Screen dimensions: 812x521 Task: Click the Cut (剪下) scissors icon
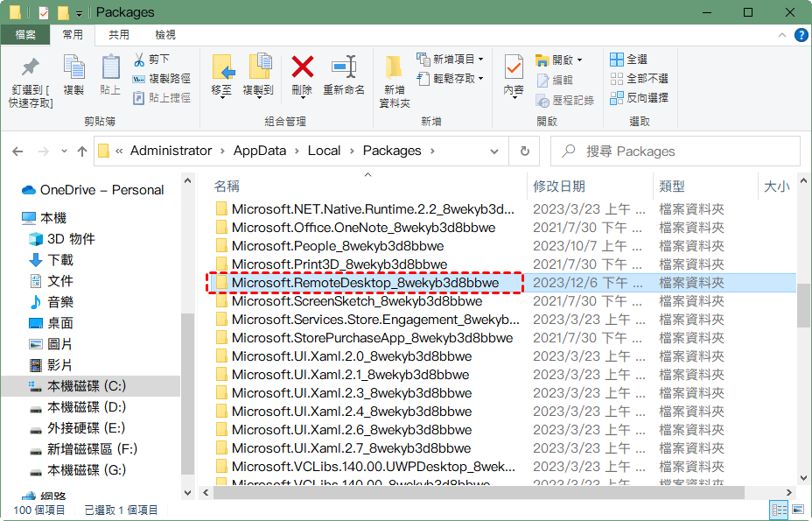(139, 60)
